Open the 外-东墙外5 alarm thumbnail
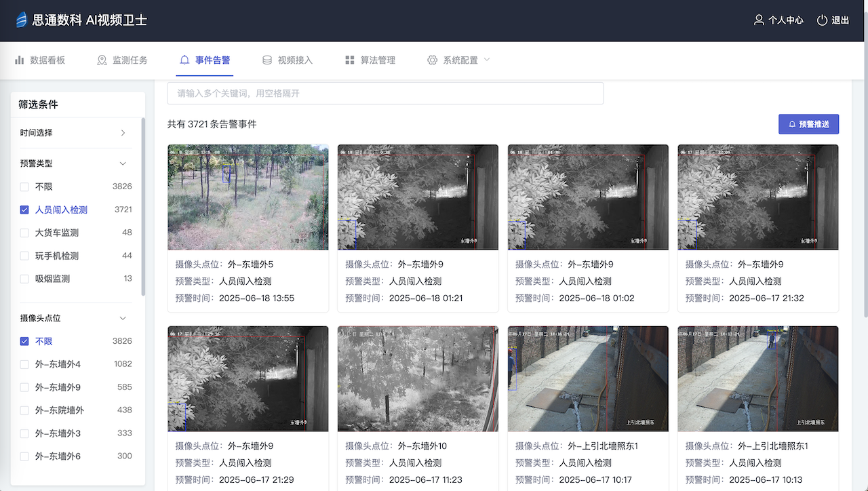The width and height of the screenshot is (868, 491). click(248, 197)
